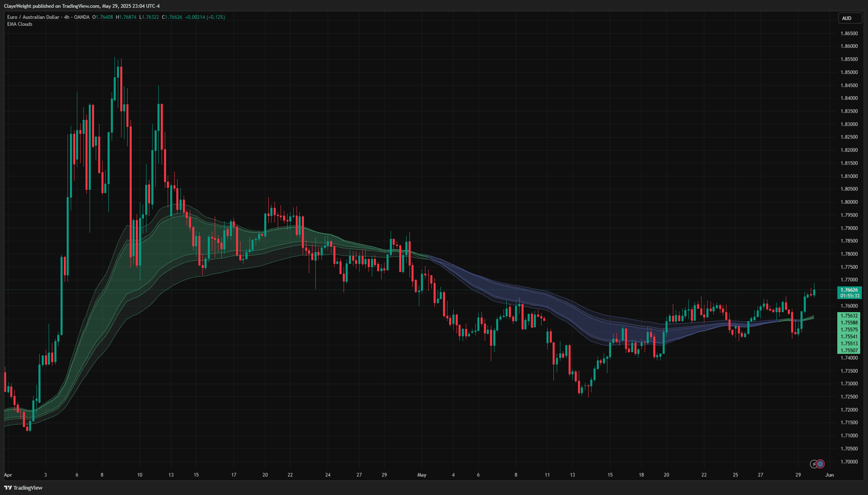Click the 1.75575 EMA price tag
The height and width of the screenshot is (495, 868).
849,330
